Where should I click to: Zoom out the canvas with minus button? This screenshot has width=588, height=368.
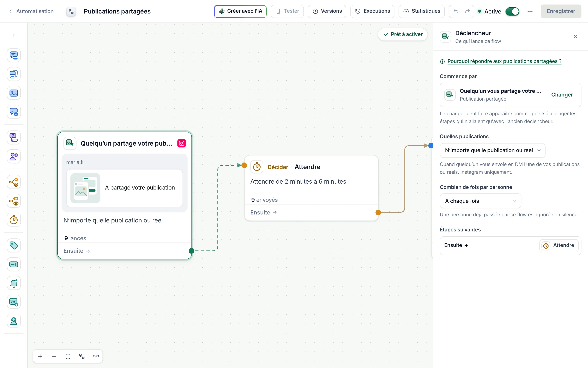tap(54, 356)
